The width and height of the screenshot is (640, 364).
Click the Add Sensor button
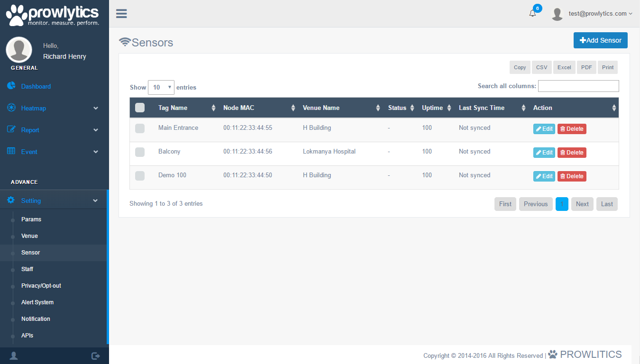[600, 40]
